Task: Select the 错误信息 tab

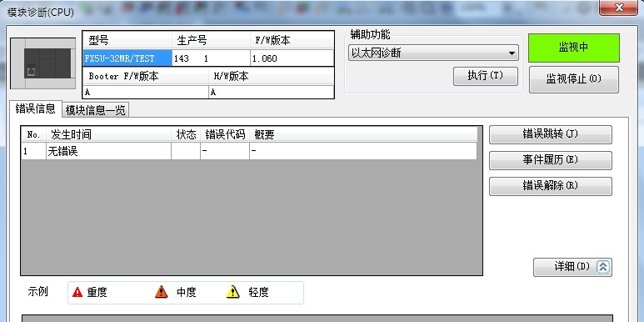Action: pyautogui.click(x=35, y=109)
